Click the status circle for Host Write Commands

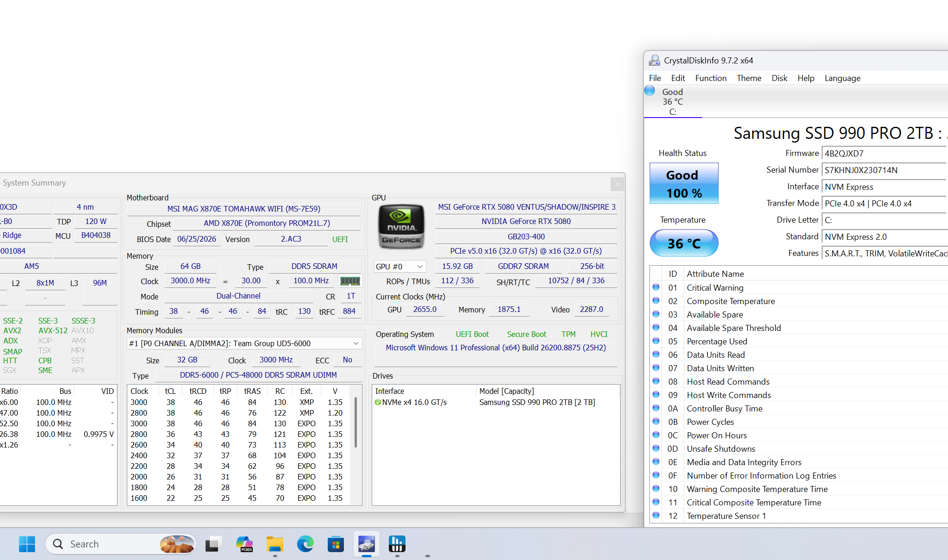pyautogui.click(x=656, y=394)
